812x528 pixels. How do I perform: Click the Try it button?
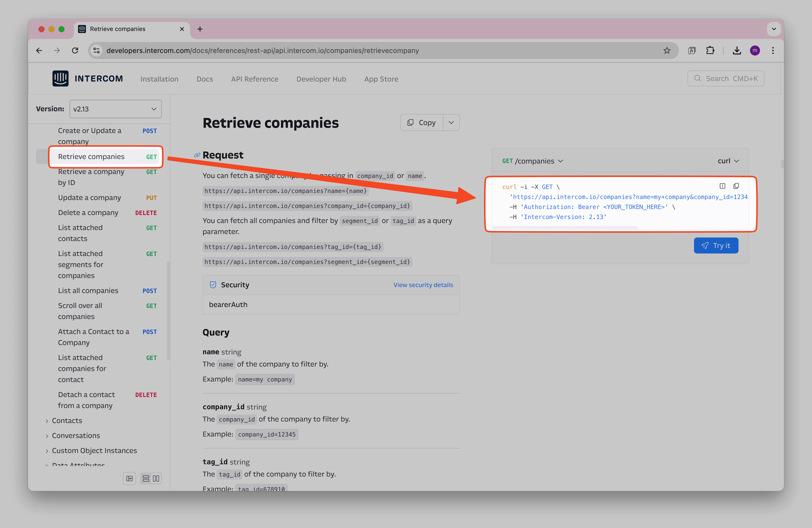tap(716, 245)
